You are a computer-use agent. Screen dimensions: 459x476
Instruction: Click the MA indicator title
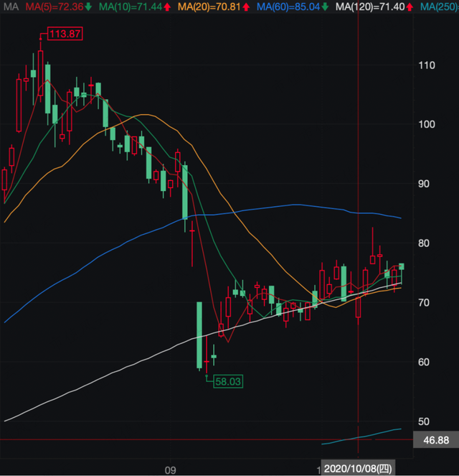11,6
